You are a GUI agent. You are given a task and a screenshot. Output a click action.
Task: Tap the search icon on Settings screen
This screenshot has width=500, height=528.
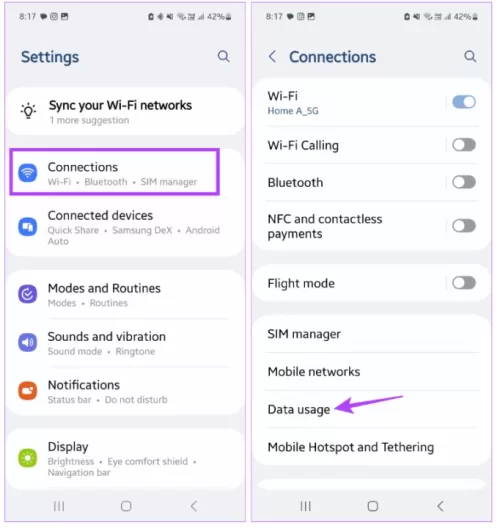pyautogui.click(x=223, y=56)
